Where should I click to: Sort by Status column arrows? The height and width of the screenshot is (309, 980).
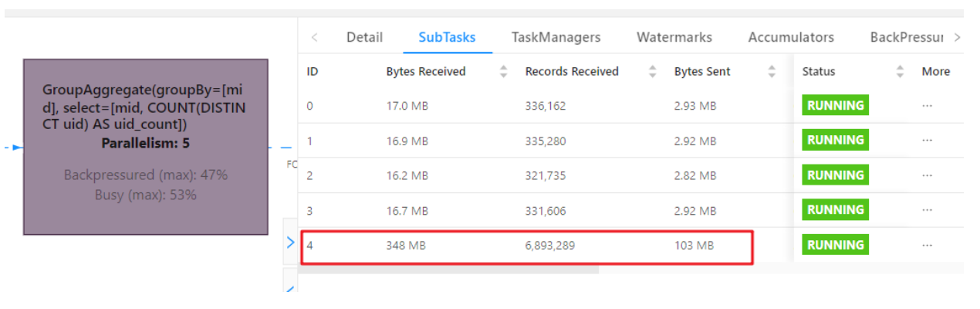click(x=900, y=72)
